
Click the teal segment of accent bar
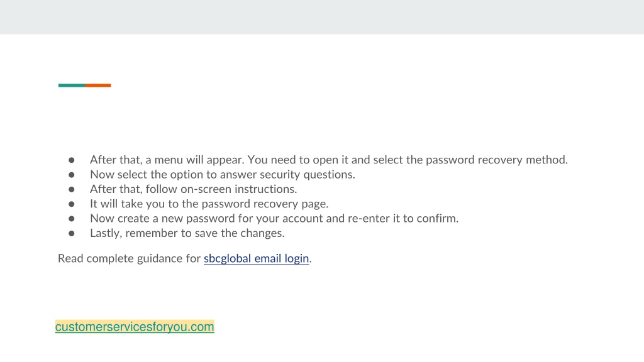coord(72,85)
